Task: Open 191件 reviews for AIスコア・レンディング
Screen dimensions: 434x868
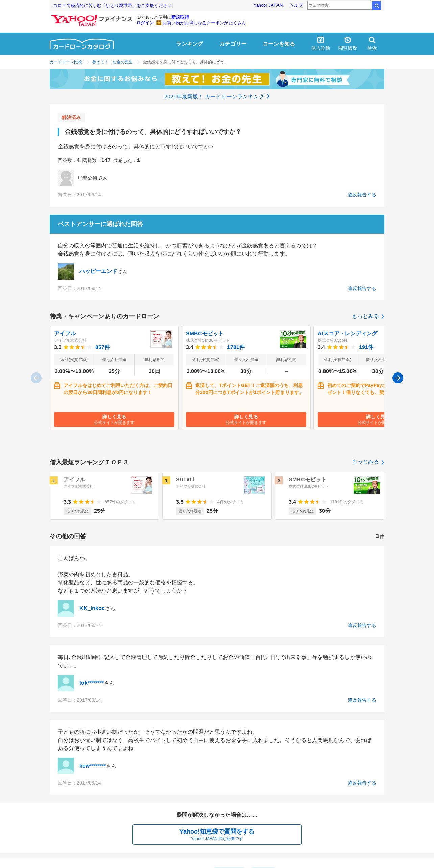Action: 366,347
